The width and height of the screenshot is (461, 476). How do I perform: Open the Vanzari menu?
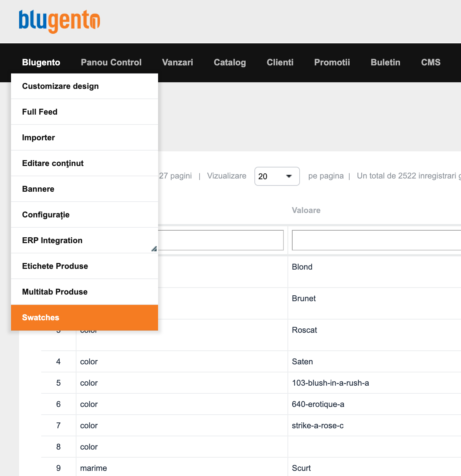click(x=178, y=62)
